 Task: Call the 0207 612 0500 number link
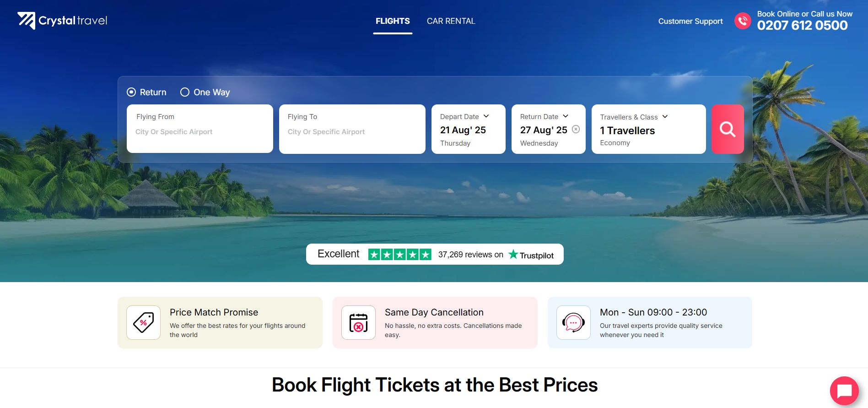802,25
